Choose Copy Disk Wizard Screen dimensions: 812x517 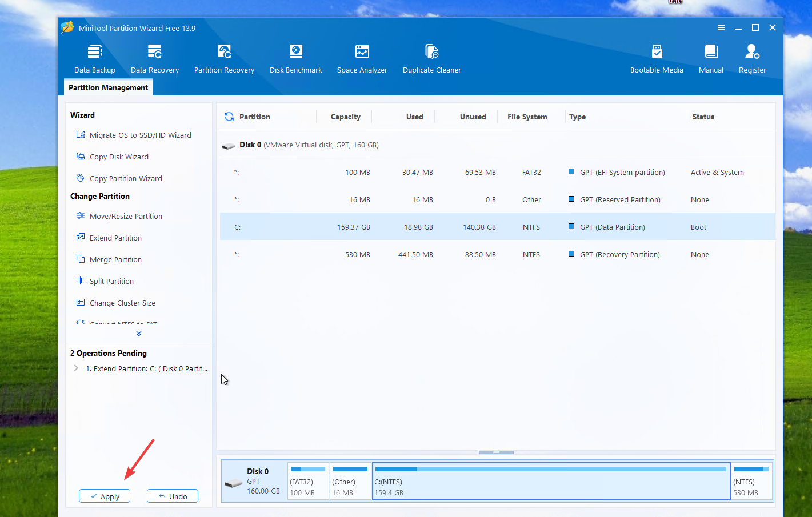pyautogui.click(x=119, y=157)
